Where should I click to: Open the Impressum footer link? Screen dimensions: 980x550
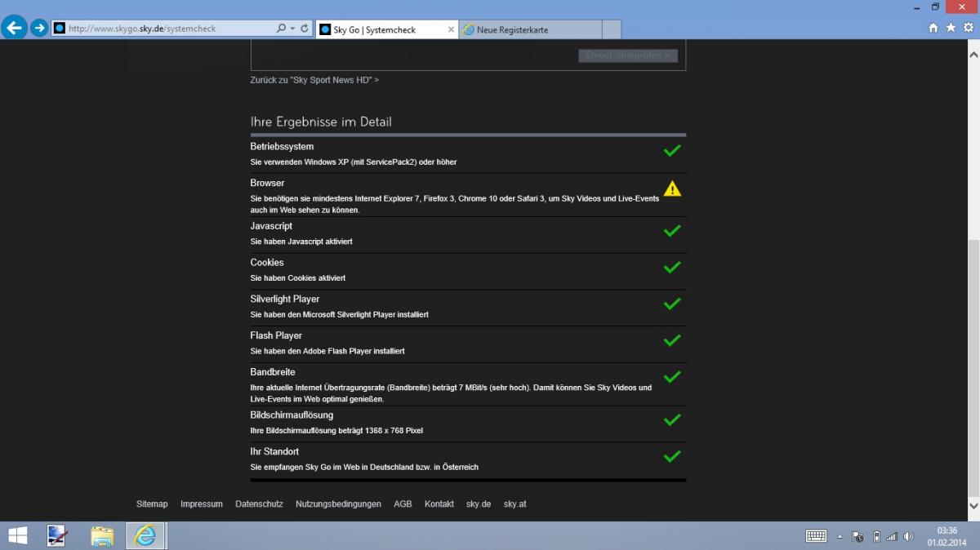point(202,504)
